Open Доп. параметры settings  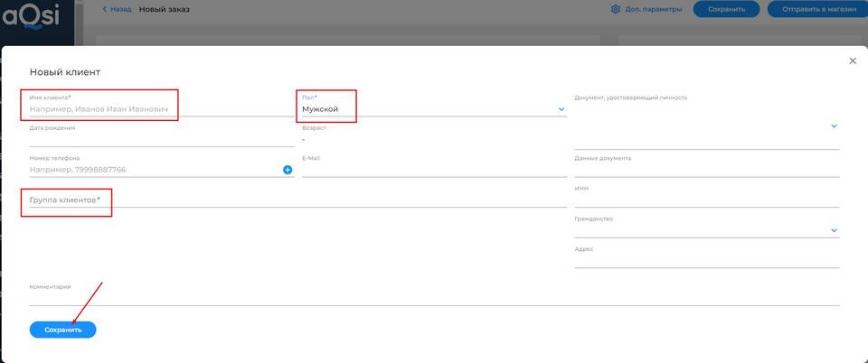(653, 9)
